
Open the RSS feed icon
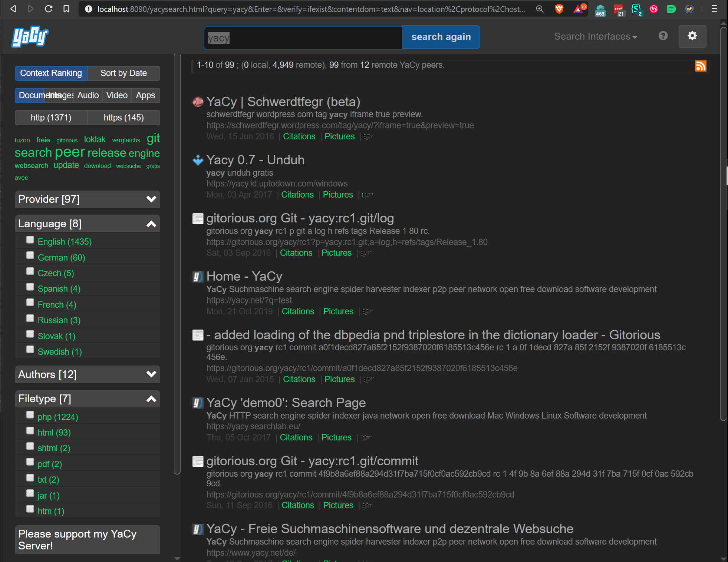[x=701, y=66]
